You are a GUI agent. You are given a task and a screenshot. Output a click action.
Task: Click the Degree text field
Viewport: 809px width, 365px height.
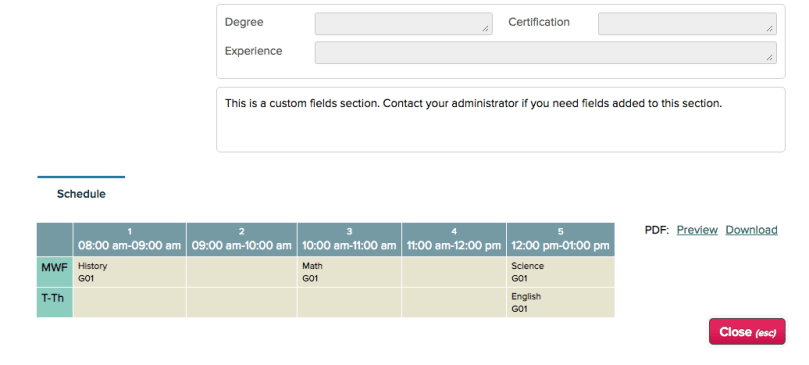(403, 24)
